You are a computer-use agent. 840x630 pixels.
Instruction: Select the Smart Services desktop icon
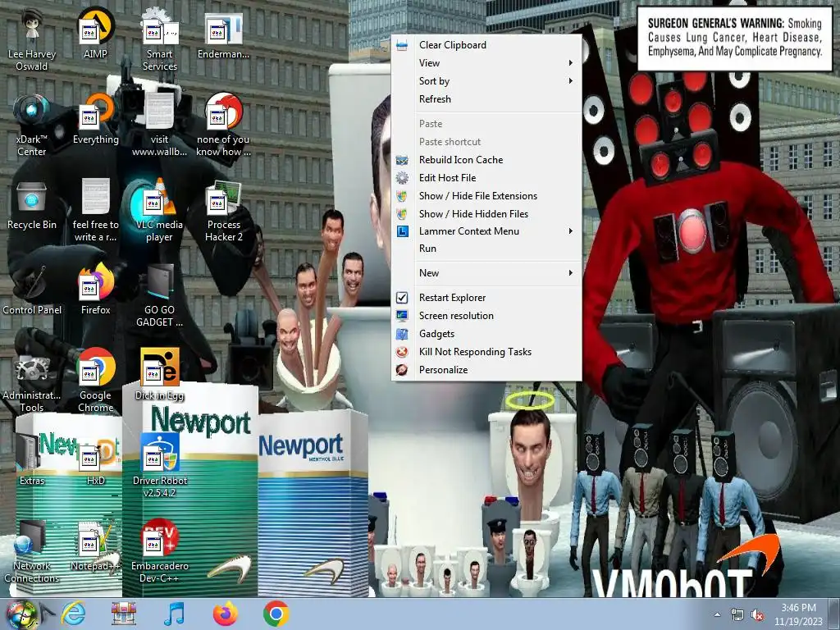click(160, 39)
